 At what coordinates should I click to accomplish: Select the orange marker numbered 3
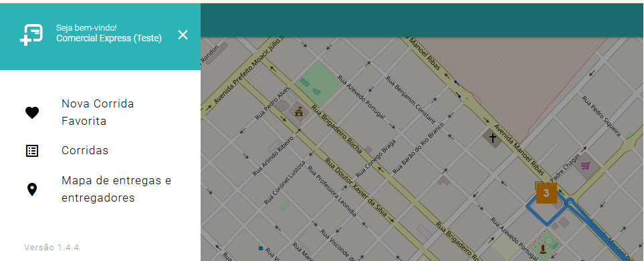(x=546, y=193)
